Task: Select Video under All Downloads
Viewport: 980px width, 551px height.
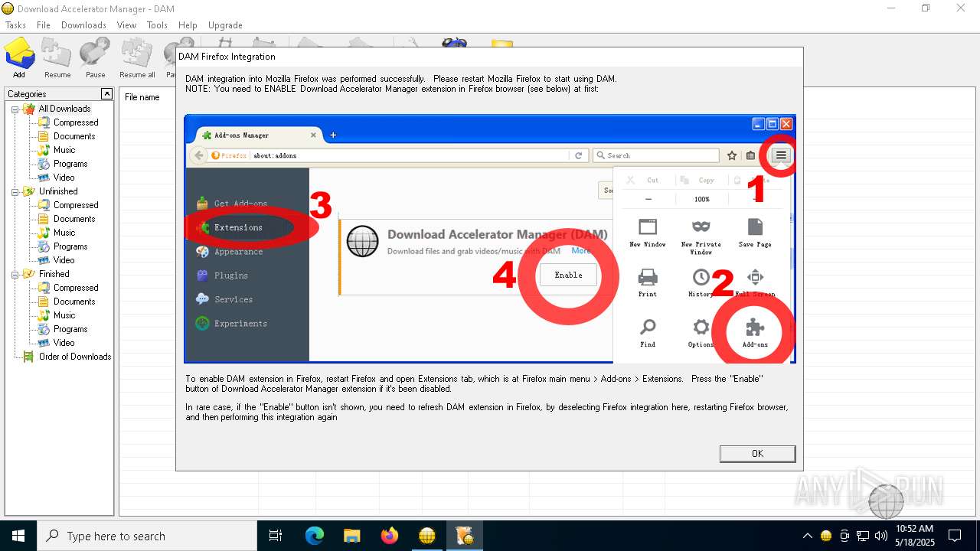Action: pyautogui.click(x=64, y=178)
